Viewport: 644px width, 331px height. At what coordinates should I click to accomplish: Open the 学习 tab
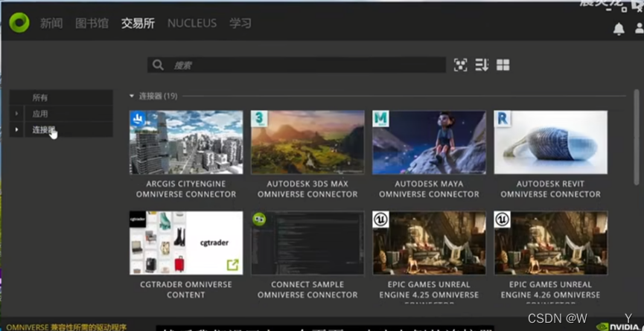pyautogui.click(x=240, y=23)
